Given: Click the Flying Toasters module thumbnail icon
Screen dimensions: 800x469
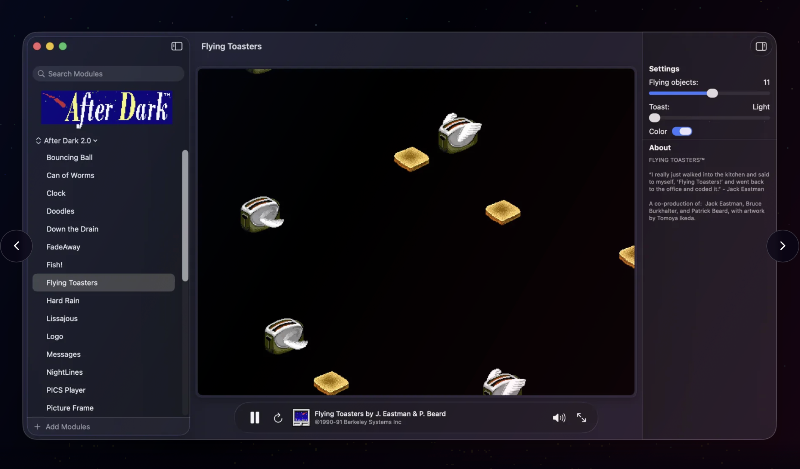Looking at the screenshot, I should coord(301,417).
